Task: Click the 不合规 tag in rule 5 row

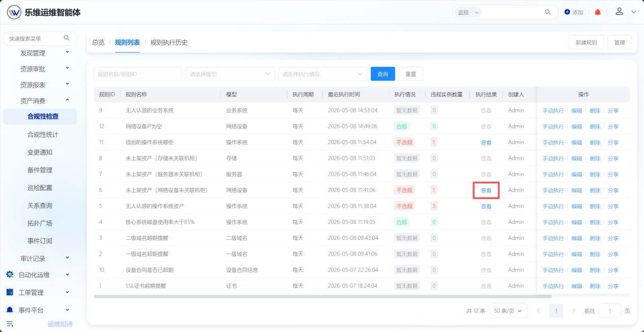Action: point(404,206)
